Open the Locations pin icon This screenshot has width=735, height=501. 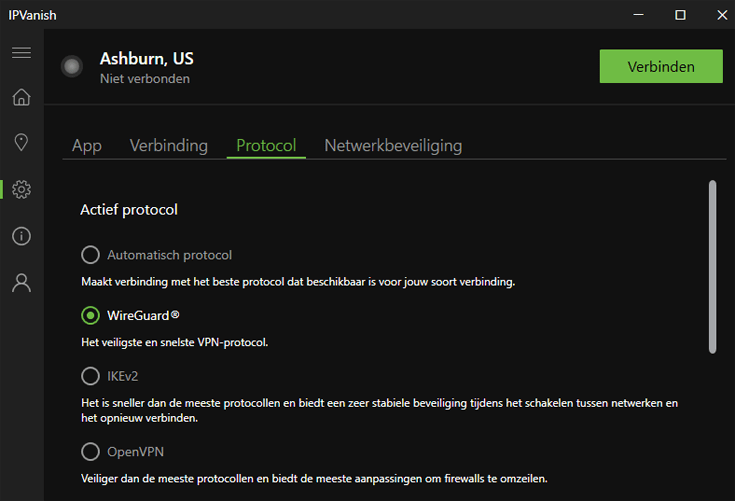tap(22, 142)
